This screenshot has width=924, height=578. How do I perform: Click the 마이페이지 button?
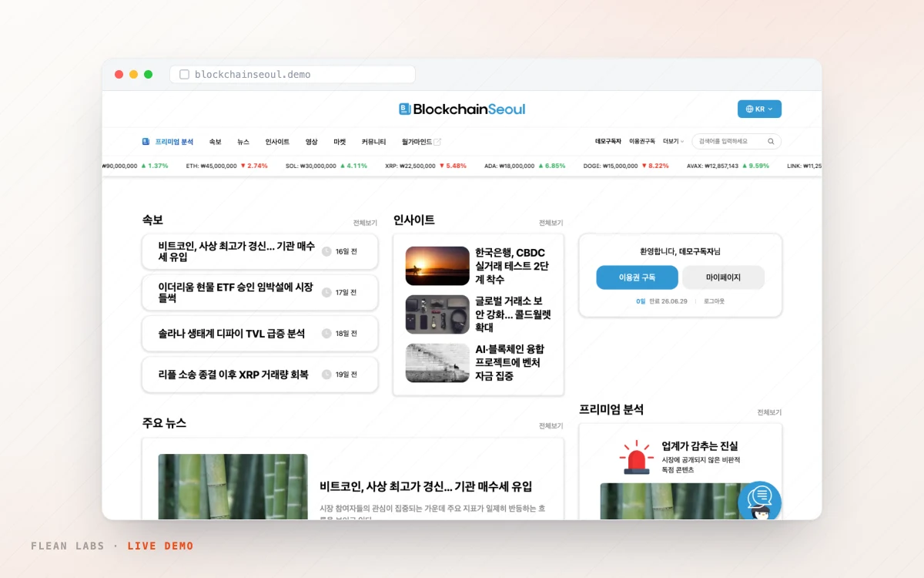tap(723, 277)
